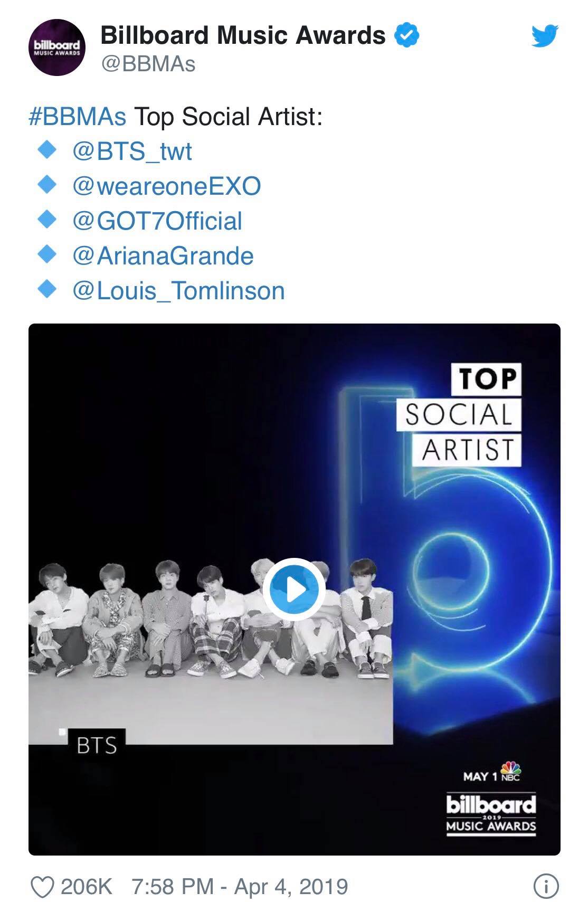Open the #BBMAs hashtag link
This screenshot has height=902, width=588.
coord(78,117)
